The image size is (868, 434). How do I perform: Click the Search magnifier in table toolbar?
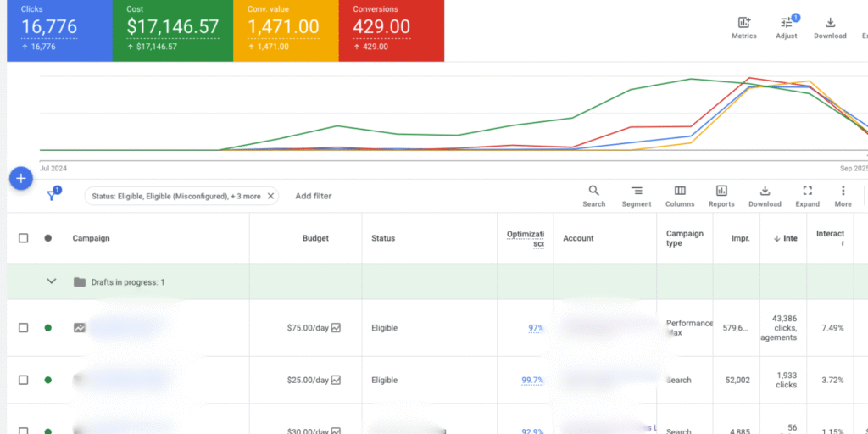click(593, 192)
